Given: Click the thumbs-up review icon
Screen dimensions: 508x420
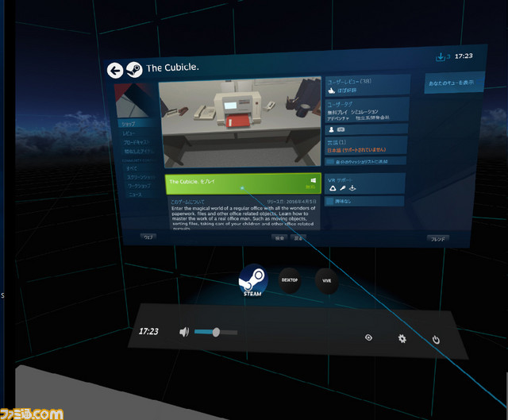Looking at the screenshot, I should tap(331, 91).
